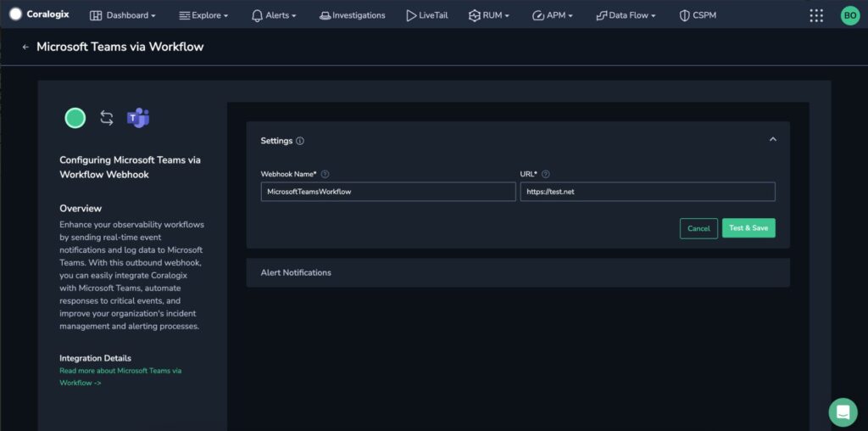Go to CSPM
This screenshot has height=431, width=868.
(x=698, y=15)
